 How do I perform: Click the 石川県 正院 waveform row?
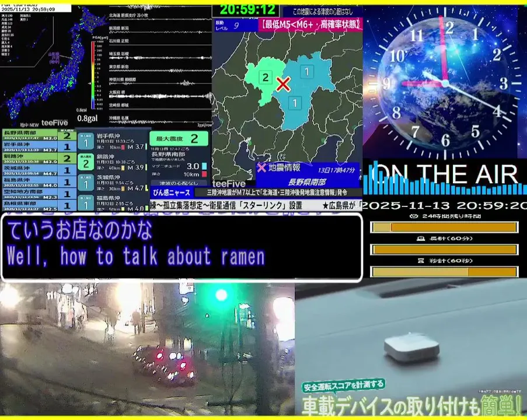coord(160,43)
